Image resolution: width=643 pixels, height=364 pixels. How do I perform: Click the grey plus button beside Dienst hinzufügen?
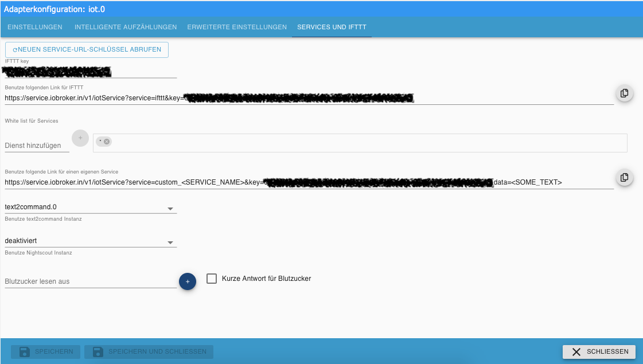pyautogui.click(x=80, y=138)
